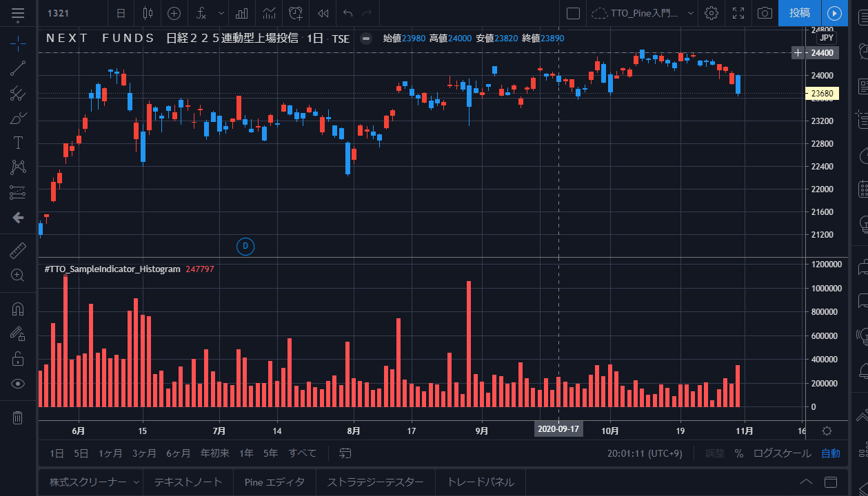The height and width of the screenshot is (496, 868).
Task: Toggle 調整 adjustment option
Action: pyautogui.click(x=715, y=453)
